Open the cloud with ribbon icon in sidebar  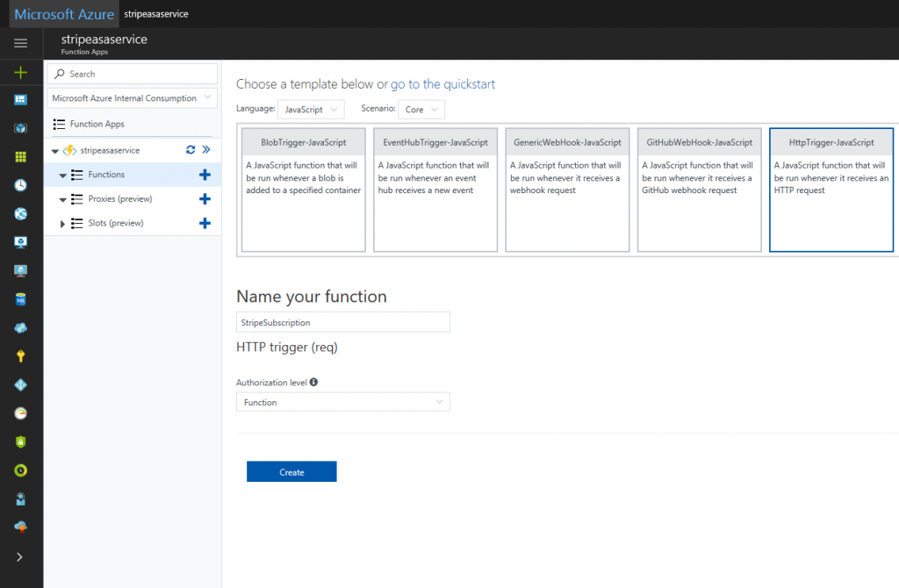click(x=21, y=527)
